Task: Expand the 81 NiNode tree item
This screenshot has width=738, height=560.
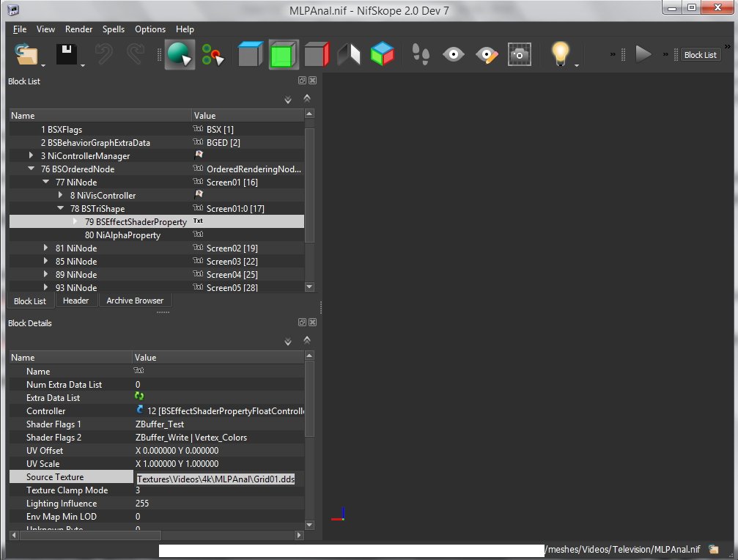Action: coord(46,248)
